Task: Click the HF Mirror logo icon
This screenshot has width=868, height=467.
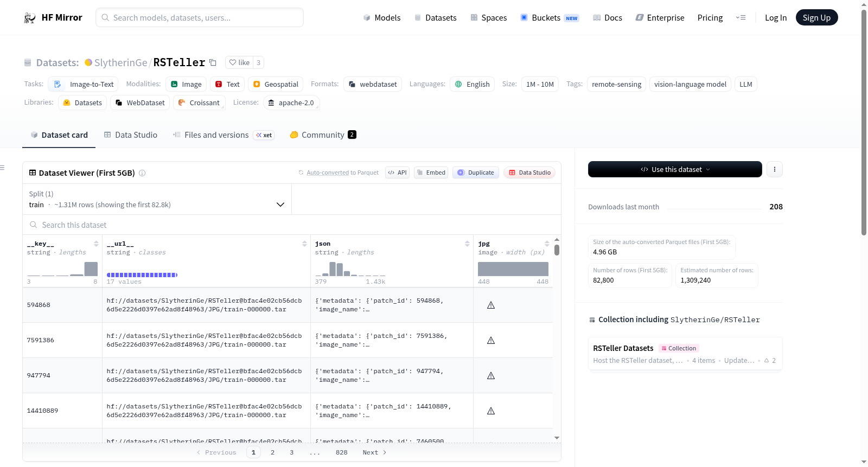Action: tap(30, 18)
